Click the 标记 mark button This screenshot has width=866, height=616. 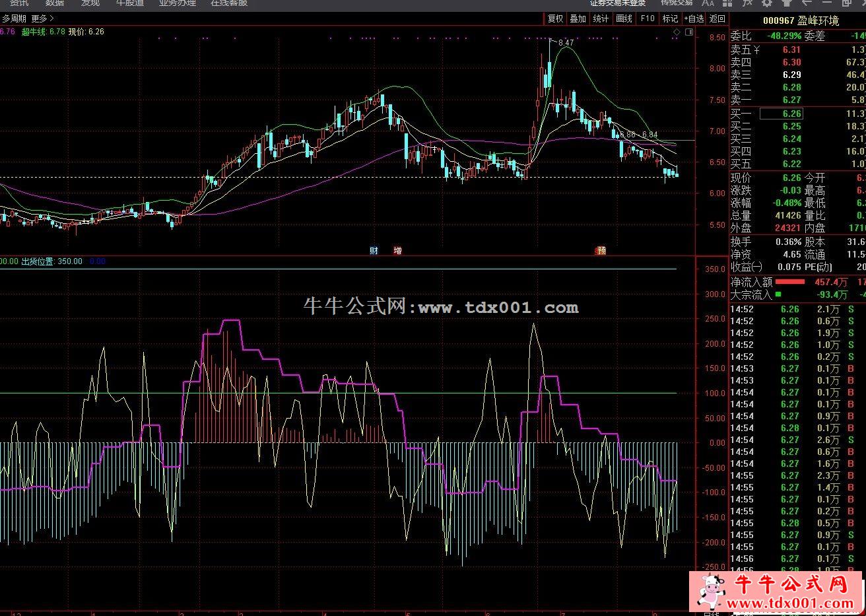[x=670, y=18]
